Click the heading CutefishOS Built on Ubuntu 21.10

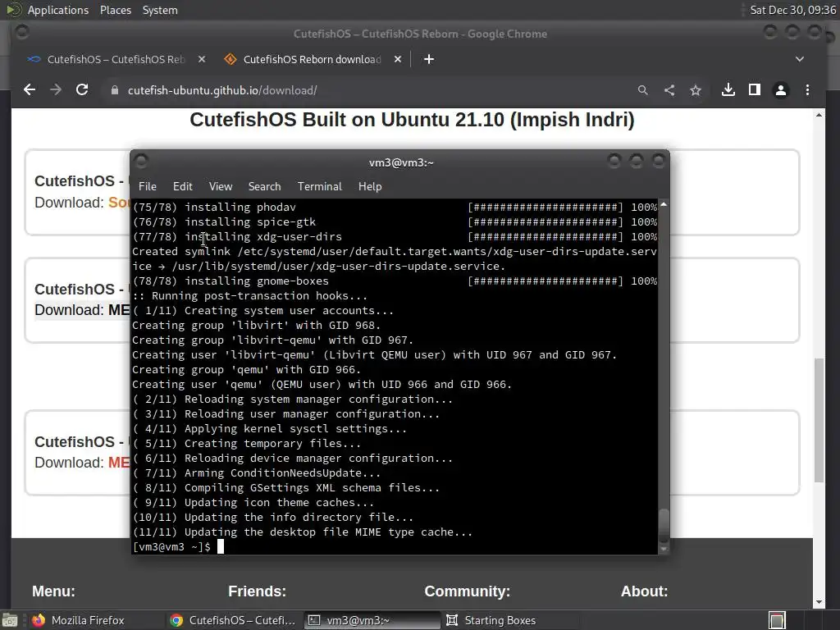click(412, 120)
